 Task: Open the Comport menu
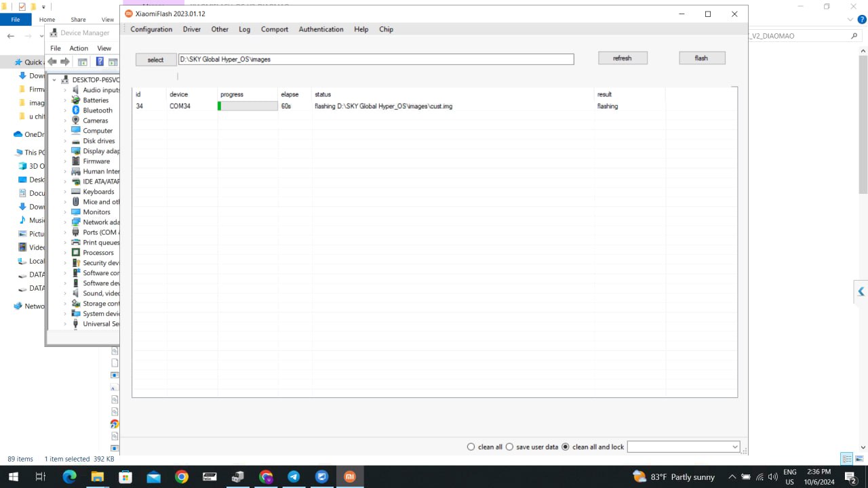275,29
